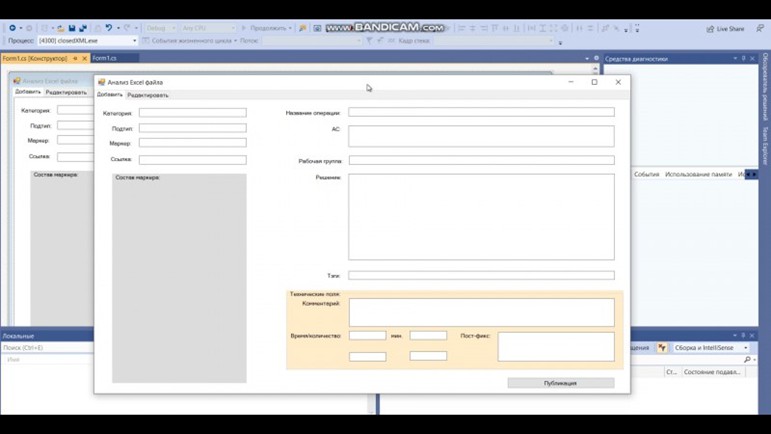Select the Form1.cs [Конструктор] tab

click(x=35, y=58)
